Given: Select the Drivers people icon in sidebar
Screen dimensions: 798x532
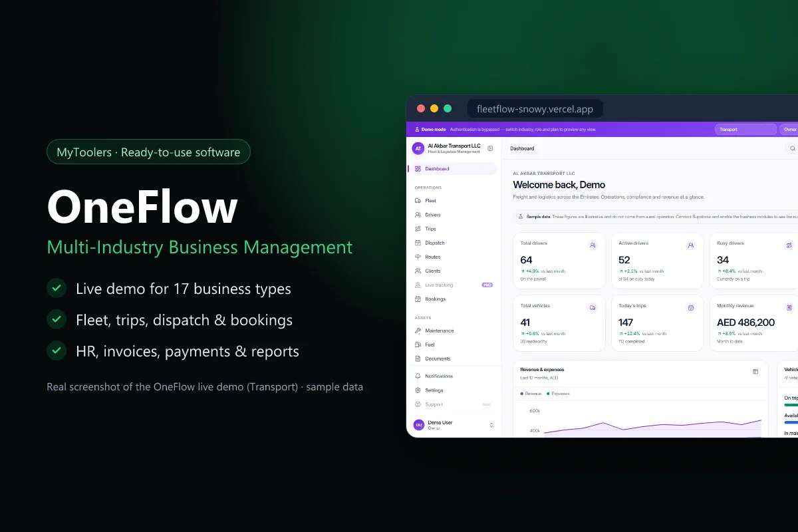Looking at the screenshot, I should pos(418,215).
